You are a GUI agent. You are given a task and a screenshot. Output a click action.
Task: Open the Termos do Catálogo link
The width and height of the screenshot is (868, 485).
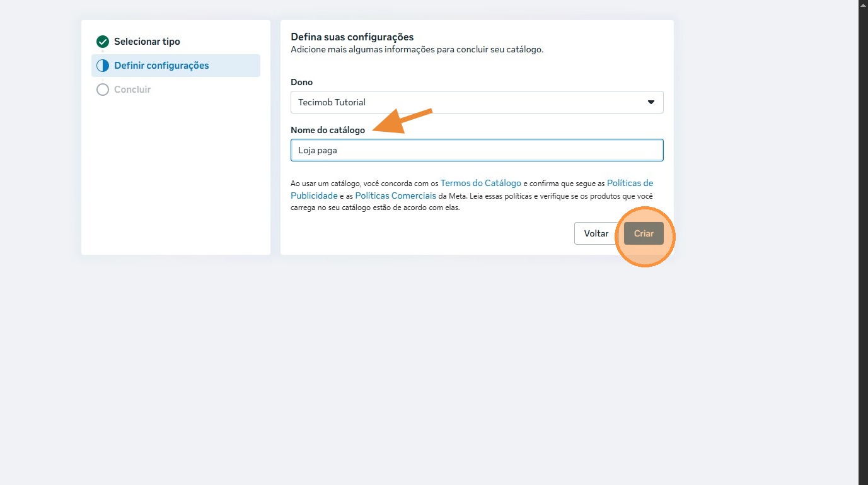(x=481, y=183)
